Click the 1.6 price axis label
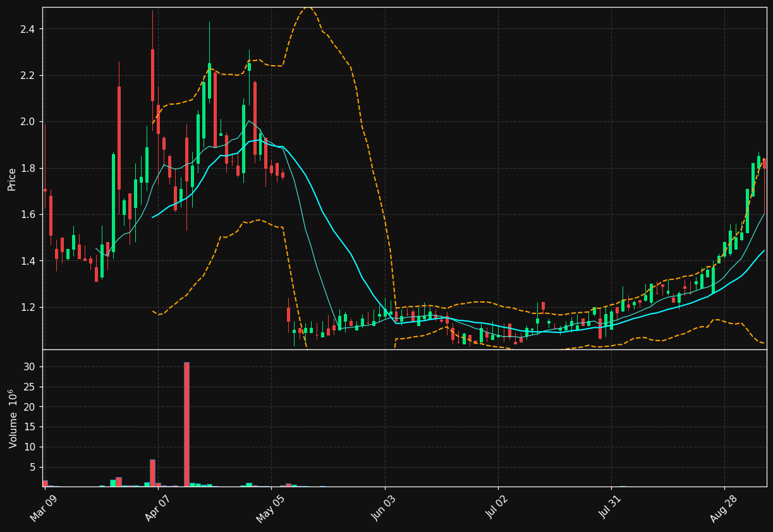 28,215
